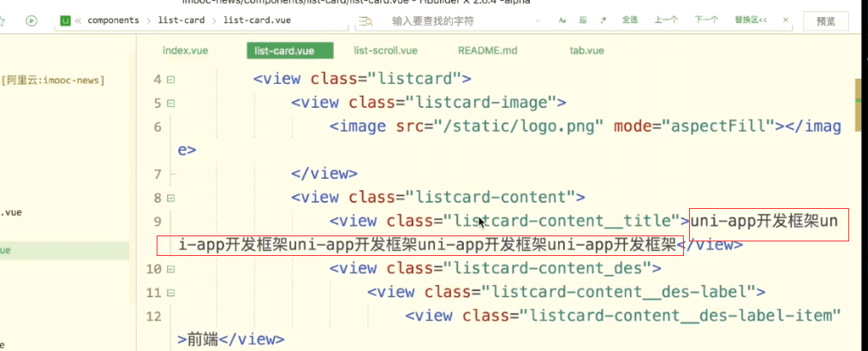Select [阿里云:imooc-news] project in sidebar
Image resolution: width=868 pixels, height=351 pixels.
[x=53, y=80]
